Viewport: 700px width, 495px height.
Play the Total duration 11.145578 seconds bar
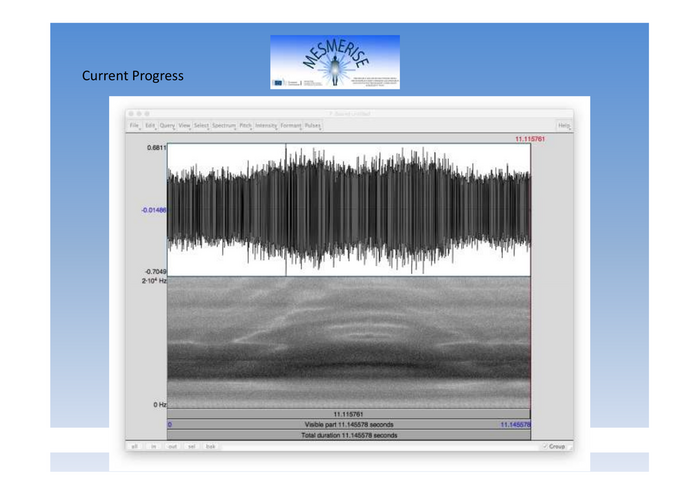point(348,436)
